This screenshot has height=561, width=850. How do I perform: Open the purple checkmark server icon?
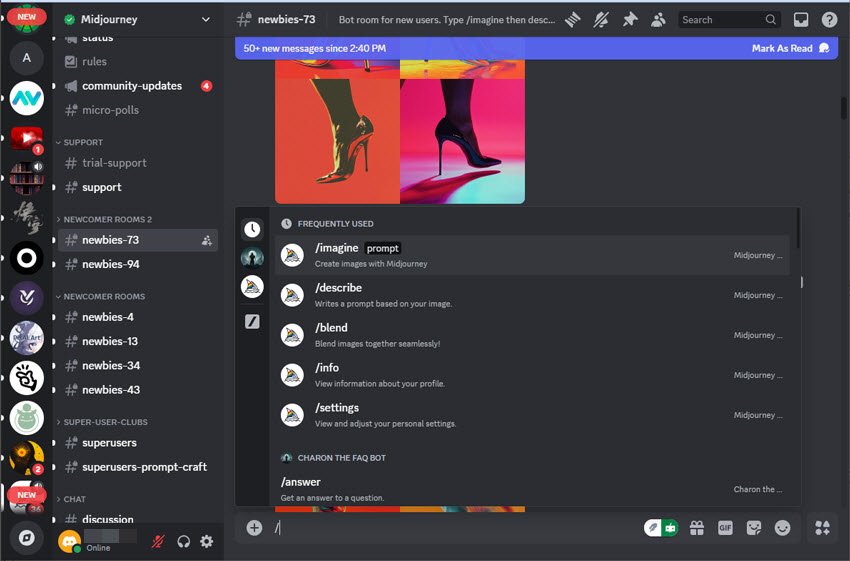[27, 298]
